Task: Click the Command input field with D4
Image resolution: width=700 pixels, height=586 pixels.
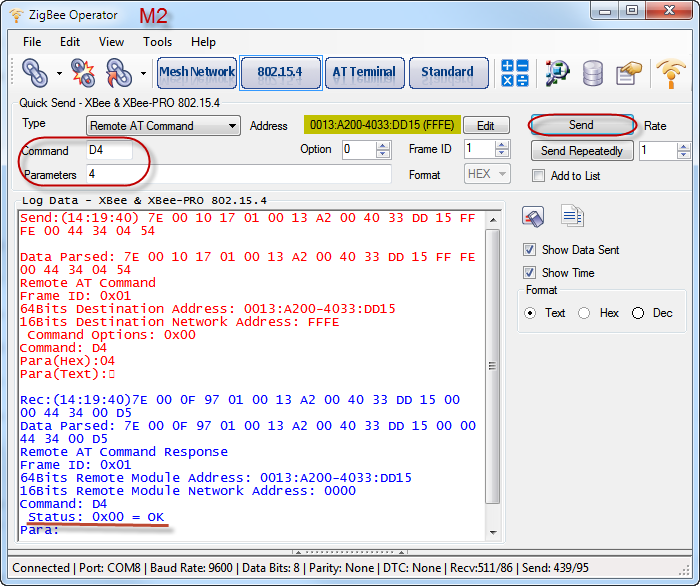Action: [109, 150]
